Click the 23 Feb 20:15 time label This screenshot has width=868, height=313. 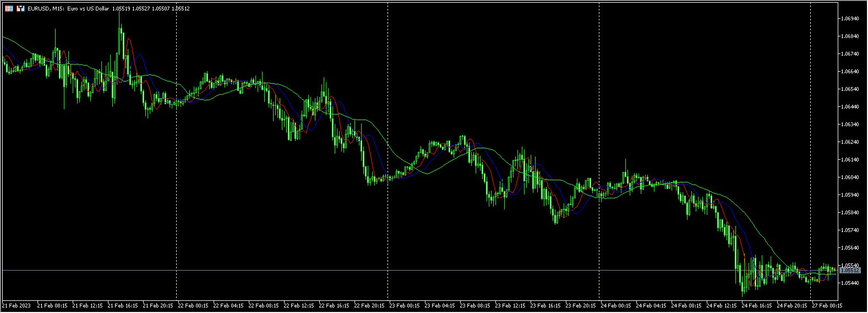click(581, 305)
